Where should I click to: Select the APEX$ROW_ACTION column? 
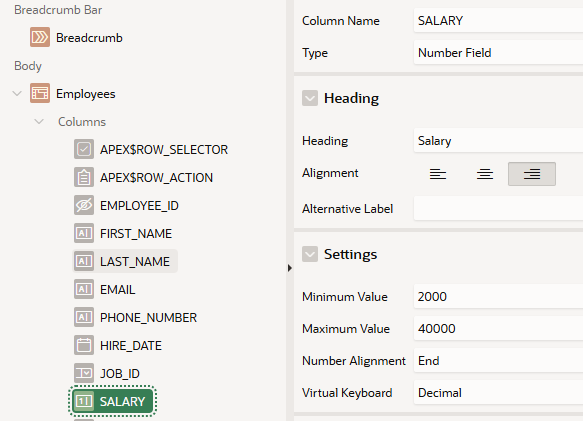point(157,177)
